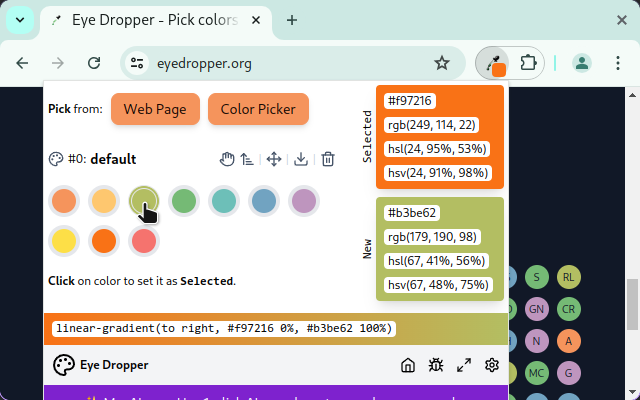
Task: Select the blue color swatch in palette
Action: (x=263, y=201)
